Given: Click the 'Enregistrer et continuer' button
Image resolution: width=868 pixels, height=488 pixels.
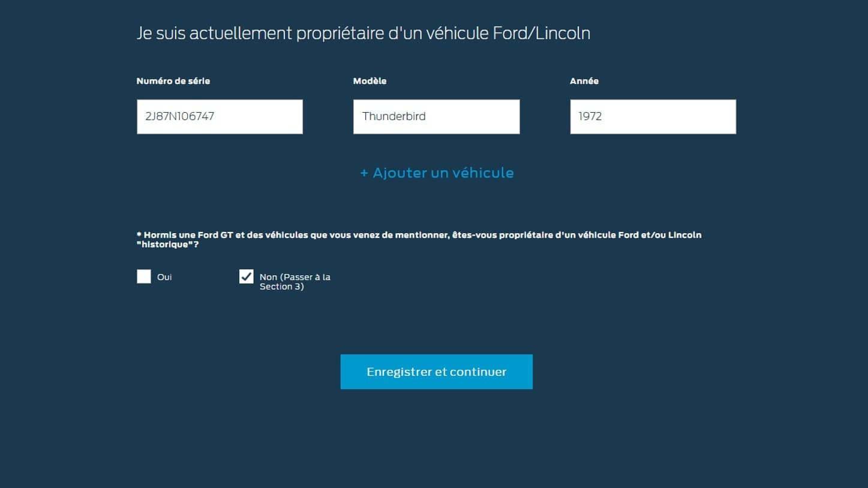Looking at the screenshot, I should (436, 372).
